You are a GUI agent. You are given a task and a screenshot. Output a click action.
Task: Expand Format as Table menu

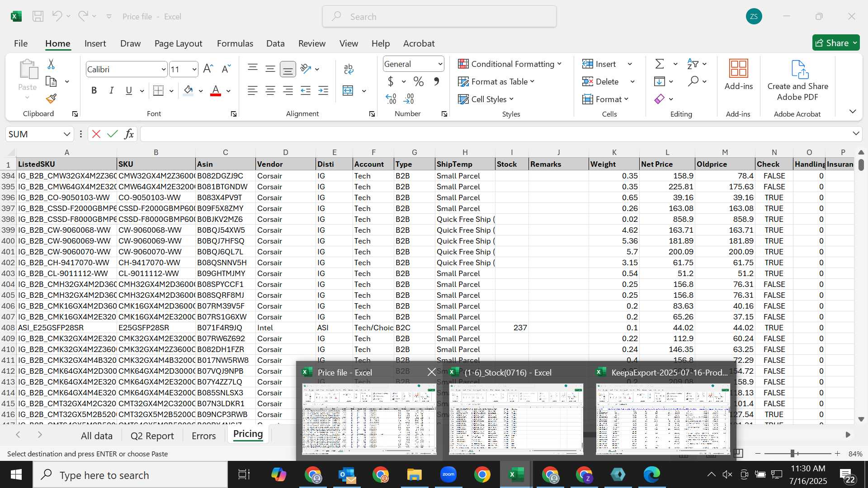pyautogui.click(x=496, y=82)
